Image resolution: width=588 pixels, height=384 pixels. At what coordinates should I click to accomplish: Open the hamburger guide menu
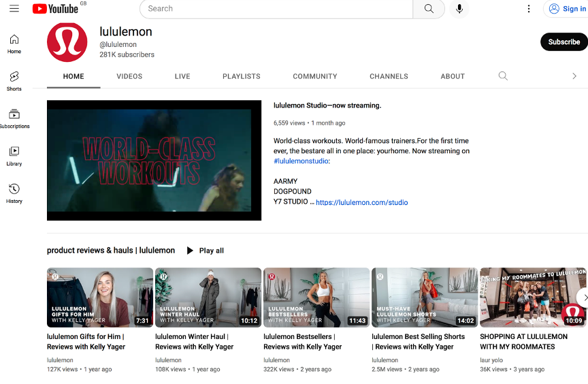pos(14,8)
